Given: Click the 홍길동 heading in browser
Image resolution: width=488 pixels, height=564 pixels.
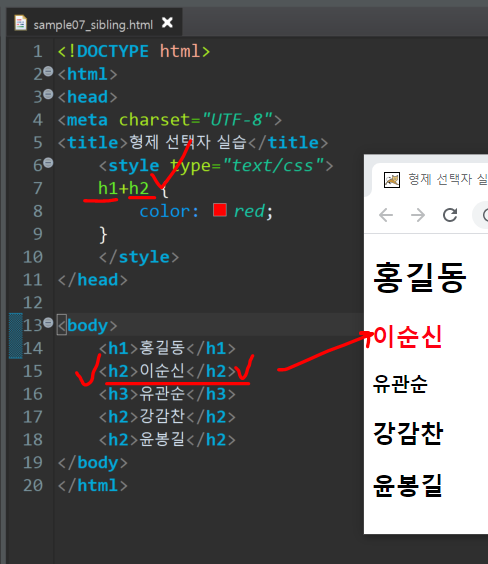Looking at the screenshot, I should pyautogui.click(x=420, y=277).
